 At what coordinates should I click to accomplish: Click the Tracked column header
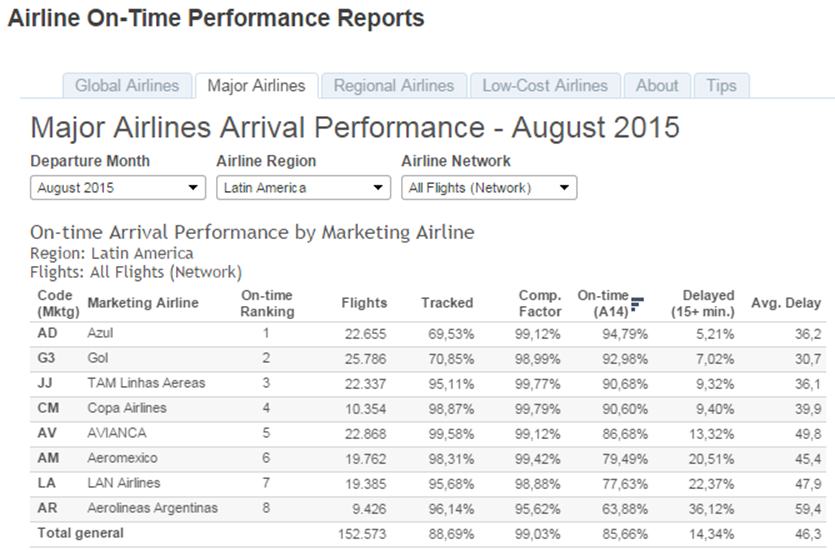coord(447,303)
